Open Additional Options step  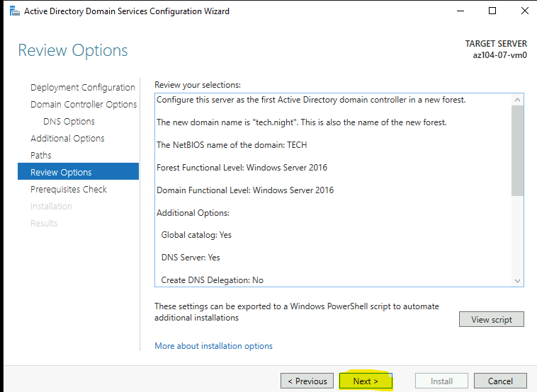(67, 139)
